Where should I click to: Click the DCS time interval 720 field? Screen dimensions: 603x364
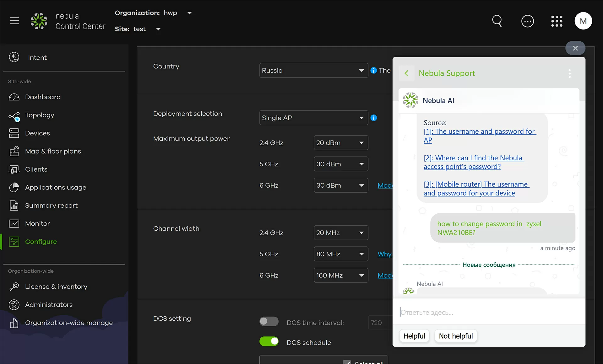click(x=380, y=323)
